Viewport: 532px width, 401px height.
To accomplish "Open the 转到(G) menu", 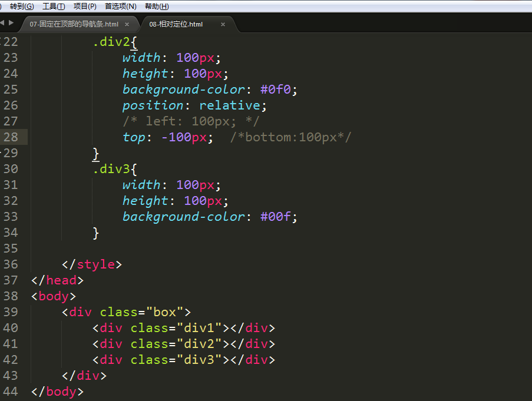I will click(22, 6).
